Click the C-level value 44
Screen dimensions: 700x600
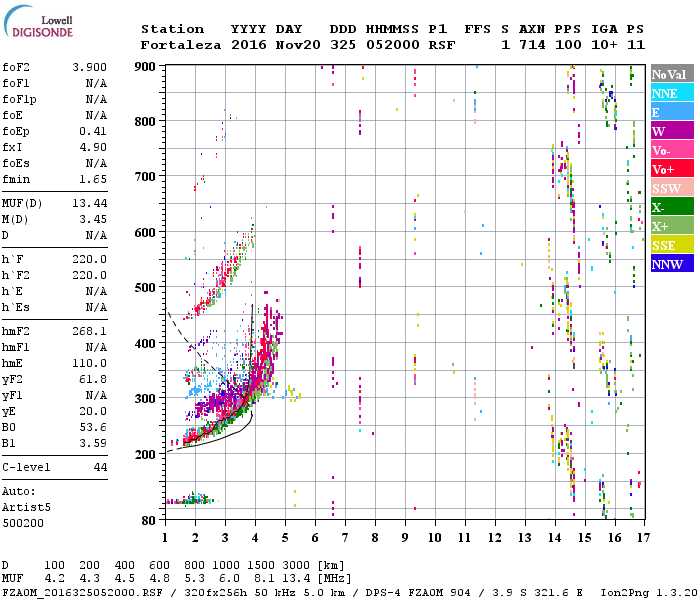coord(100,467)
